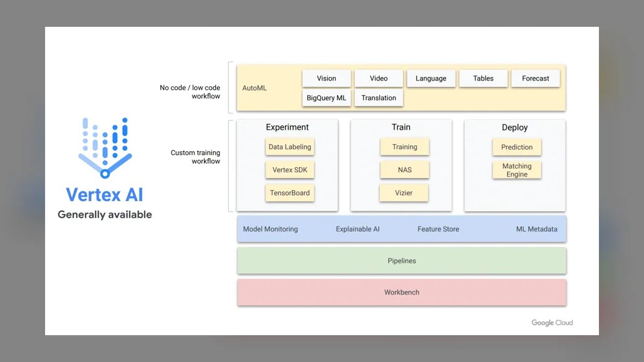Click the Prediction box
The image size is (644, 362).
point(517,147)
